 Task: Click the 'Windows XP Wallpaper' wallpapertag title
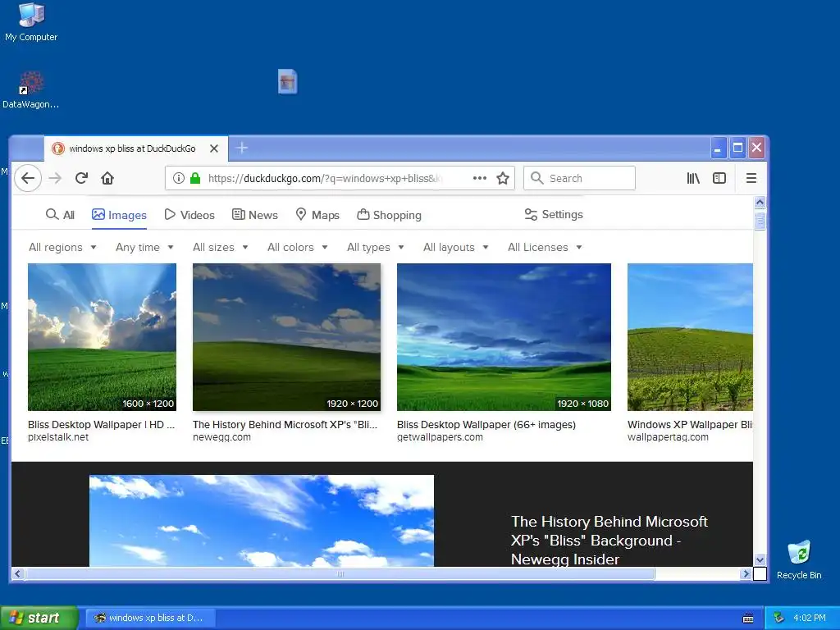tap(689, 424)
